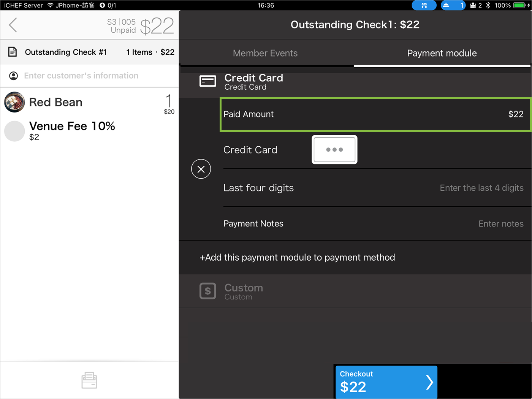This screenshot has width=532, height=399.
Task: Enter the last four digits field
Action: point(481,188)
